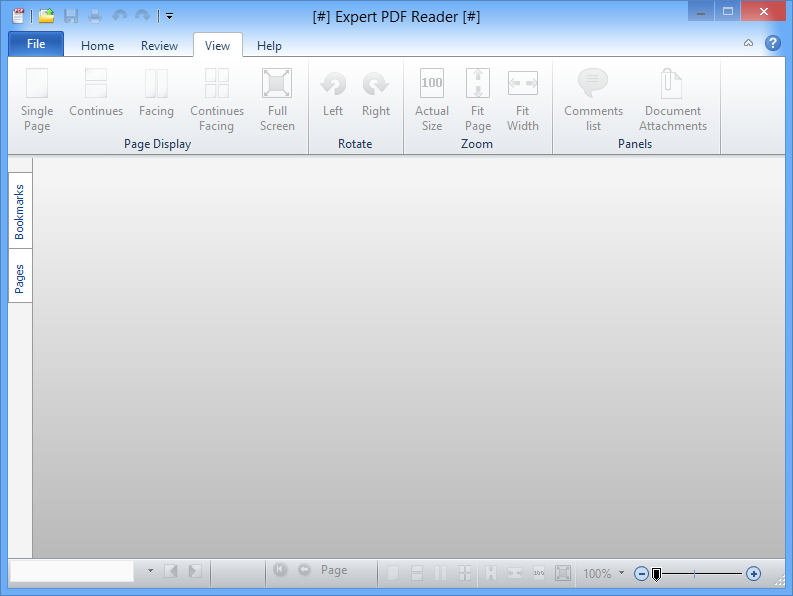
Task: Open the File menu
Action: (36, 44)
